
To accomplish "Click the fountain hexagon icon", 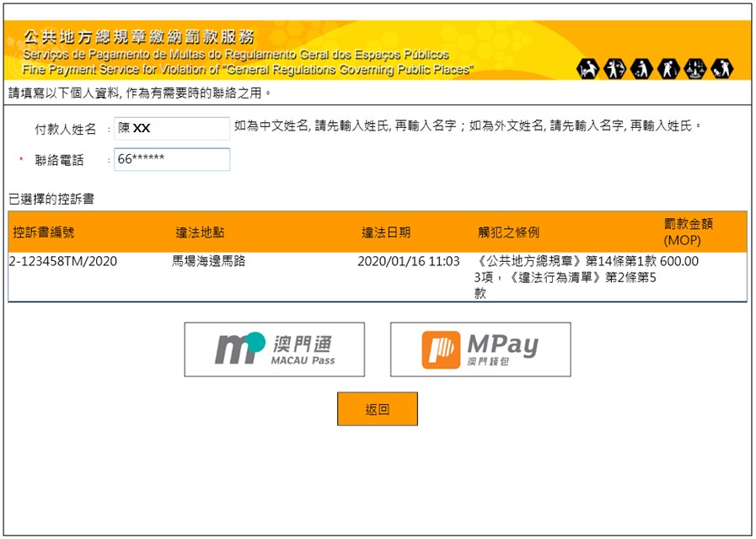I will coord(695,69).
